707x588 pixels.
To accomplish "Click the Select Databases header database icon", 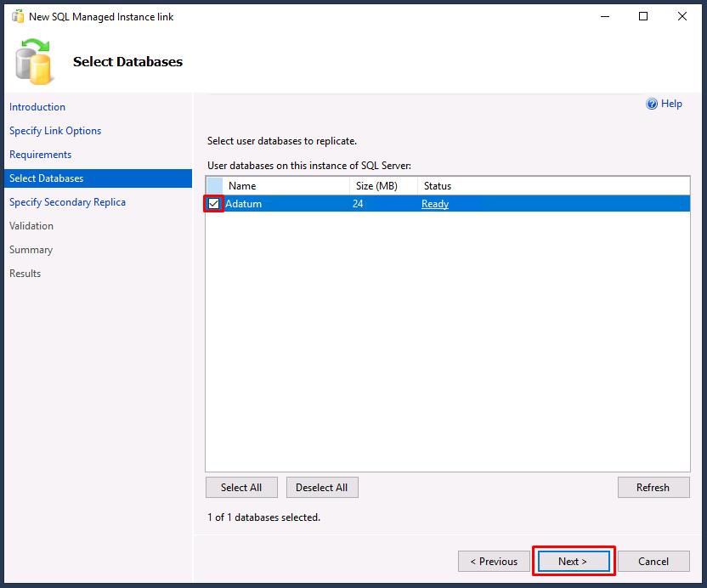I will tap(34, 62).
